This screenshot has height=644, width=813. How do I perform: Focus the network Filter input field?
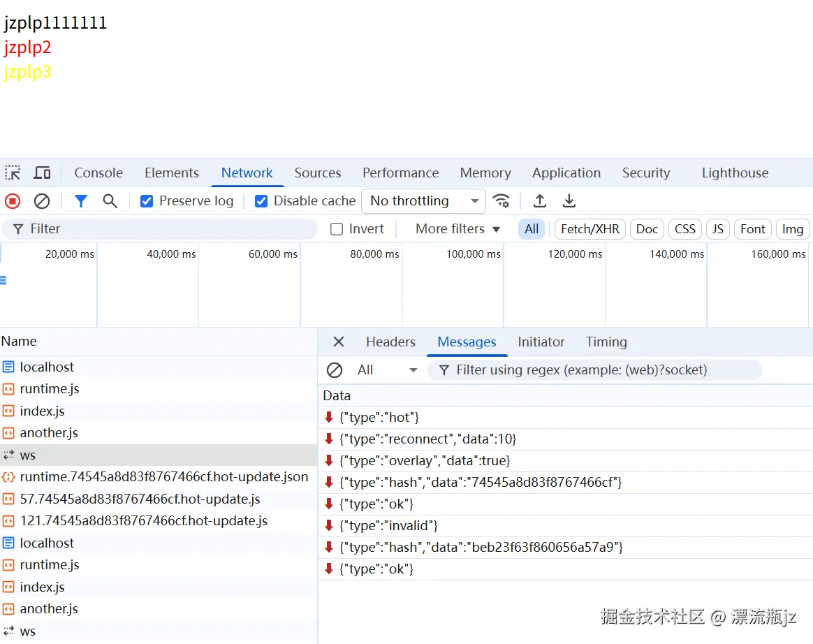(x=160, y=229)
